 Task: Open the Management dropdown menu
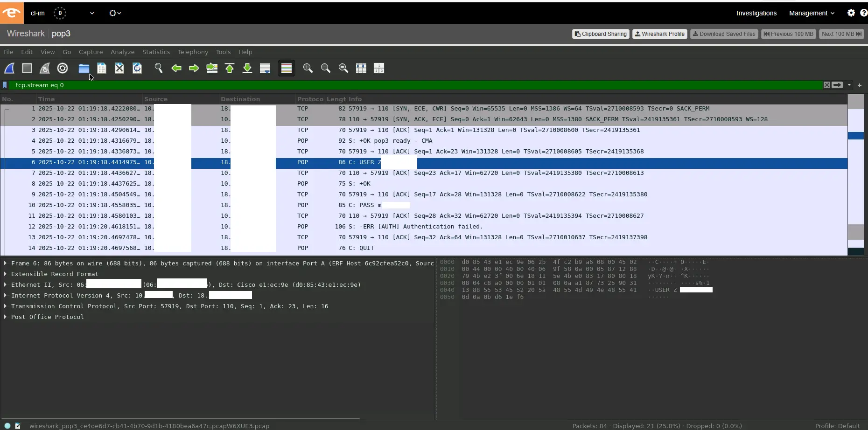point(811,13)
